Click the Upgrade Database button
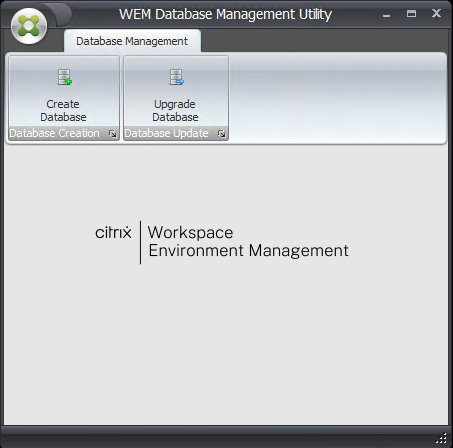 [x=176, y=92]
